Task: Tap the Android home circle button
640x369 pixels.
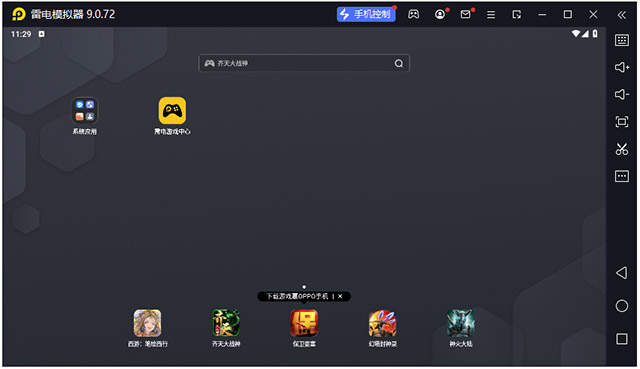Action: click(622, 306)
